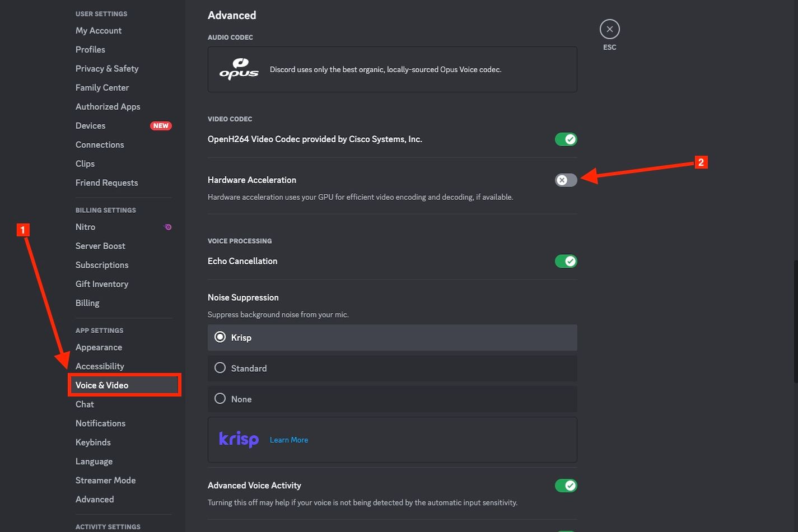Open the Keybinds settings page

pyautogui.click(x=93, y=442)
